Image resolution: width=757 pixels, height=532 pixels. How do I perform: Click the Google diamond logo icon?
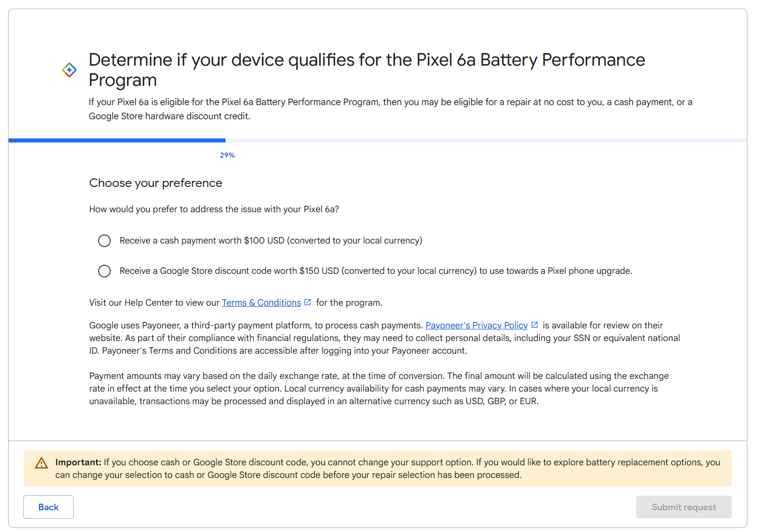[69, 70]
